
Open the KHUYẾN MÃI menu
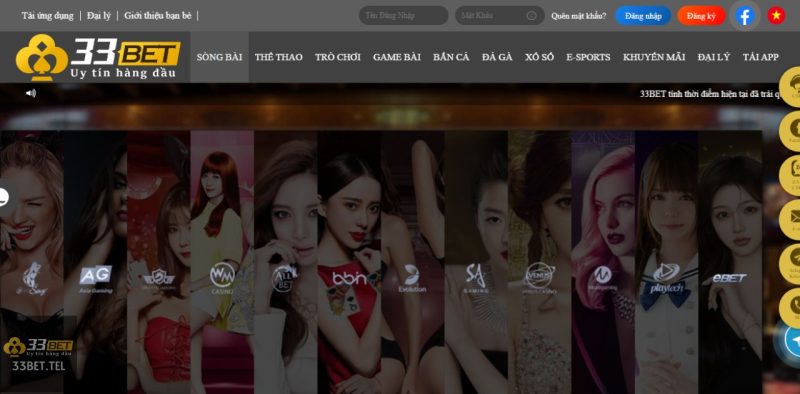[654, 57]
